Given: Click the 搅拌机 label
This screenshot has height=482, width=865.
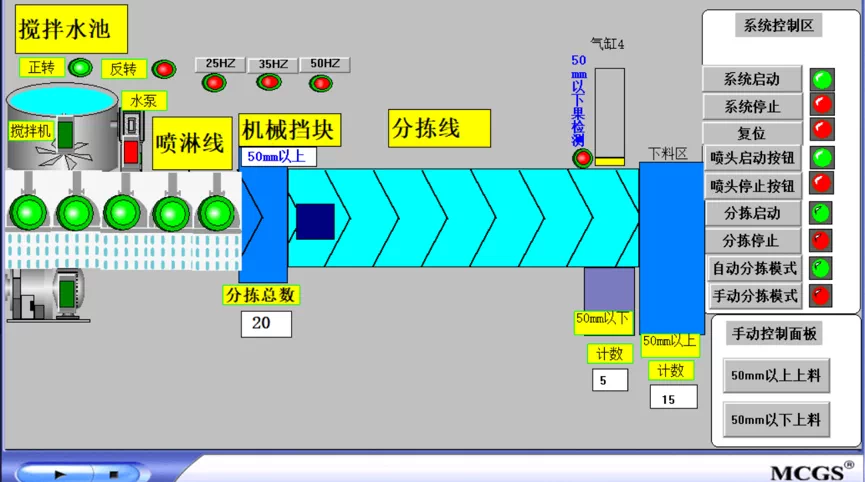Looking at the screenshot, I should click(31, 131).
